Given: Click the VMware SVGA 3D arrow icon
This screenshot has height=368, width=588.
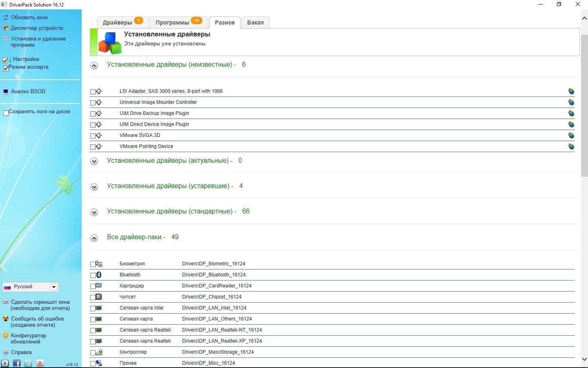Looking at the screenshot, I should pos(99,135).
